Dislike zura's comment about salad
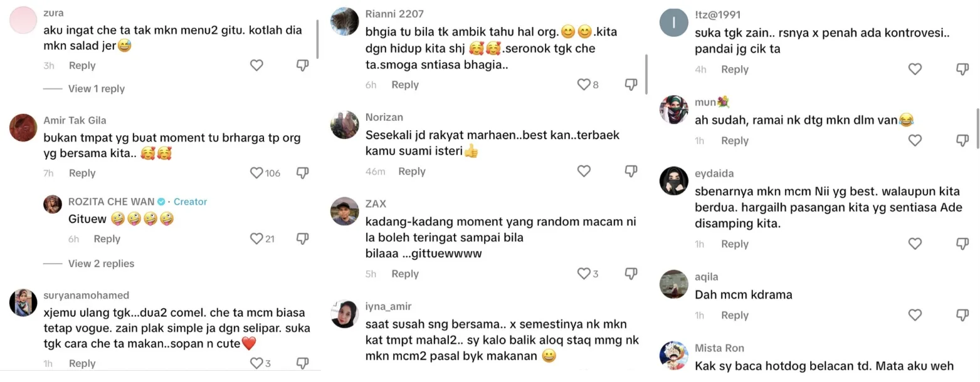Screen dimensions: 980x382 pyautogui.click(x=302, y=66)
